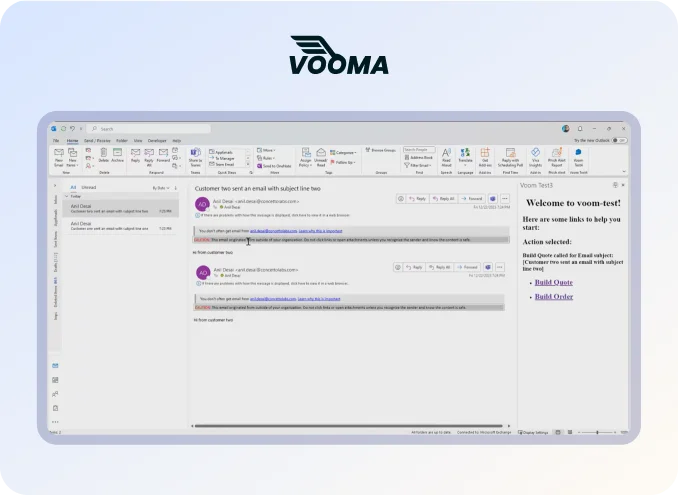Click Forward in the Respond group

click(163, 155)
